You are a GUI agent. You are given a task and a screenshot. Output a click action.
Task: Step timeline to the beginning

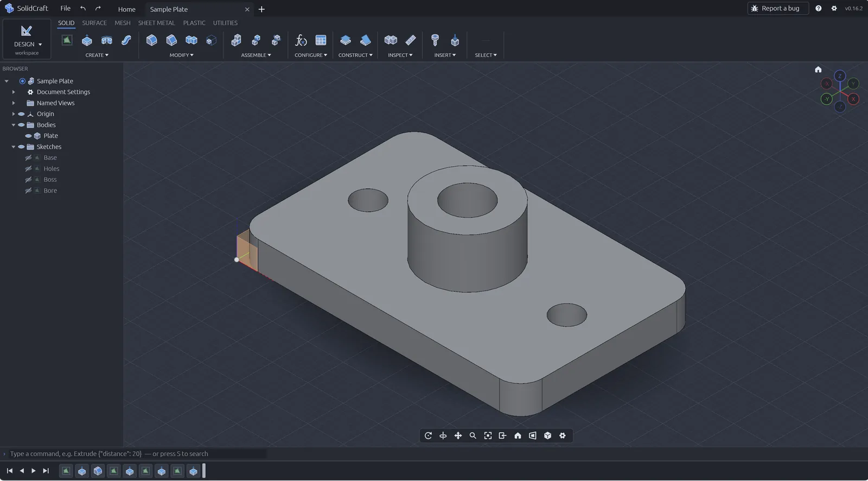click(10, 471)
